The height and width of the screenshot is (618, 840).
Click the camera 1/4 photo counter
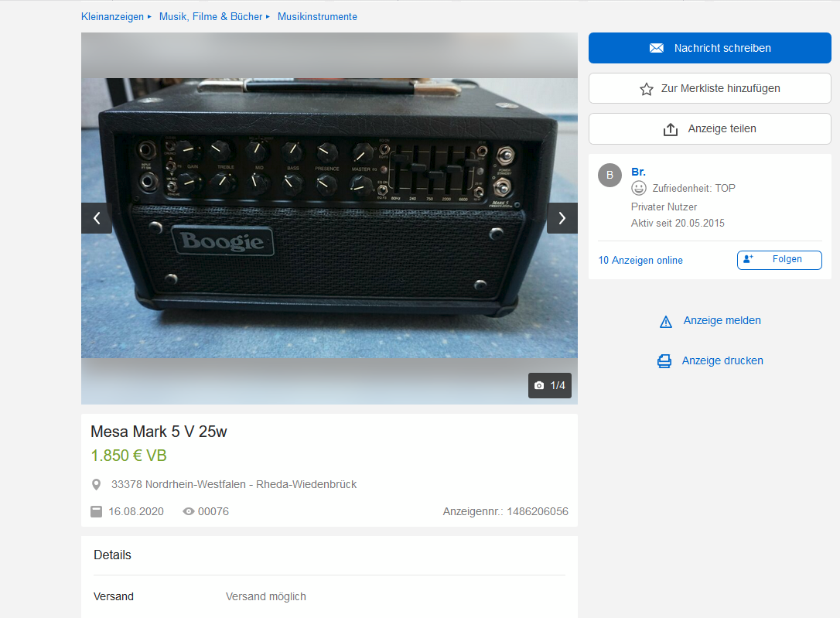(x=550, y=386)
